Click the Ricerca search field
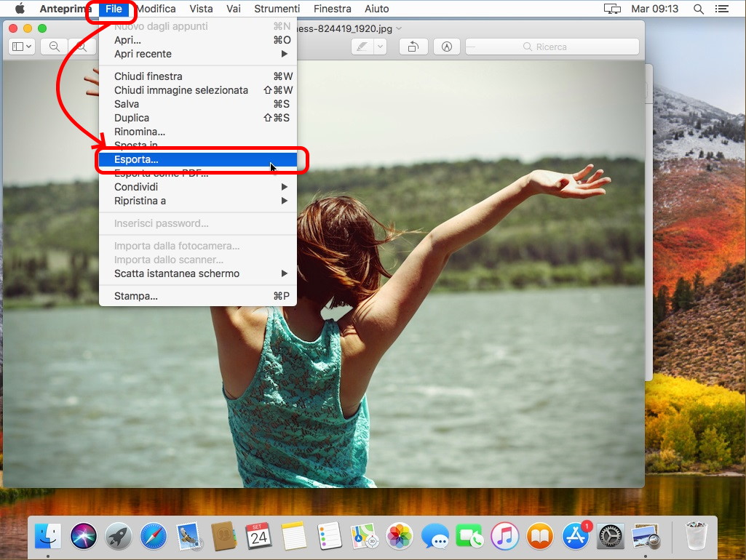The height and width of the screenshot is (560, 746). [x=552, y=46]
